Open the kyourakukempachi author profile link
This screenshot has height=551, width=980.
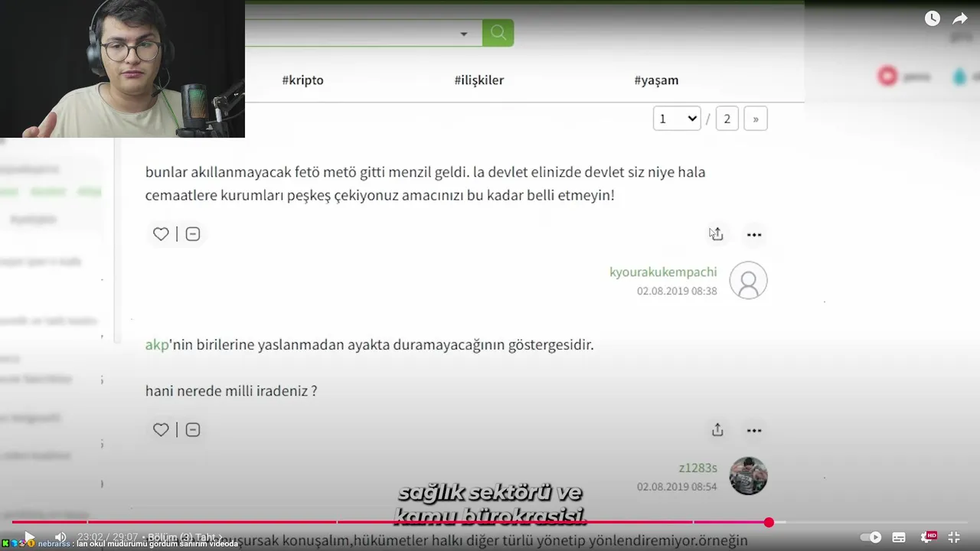[x=663, y=272]
